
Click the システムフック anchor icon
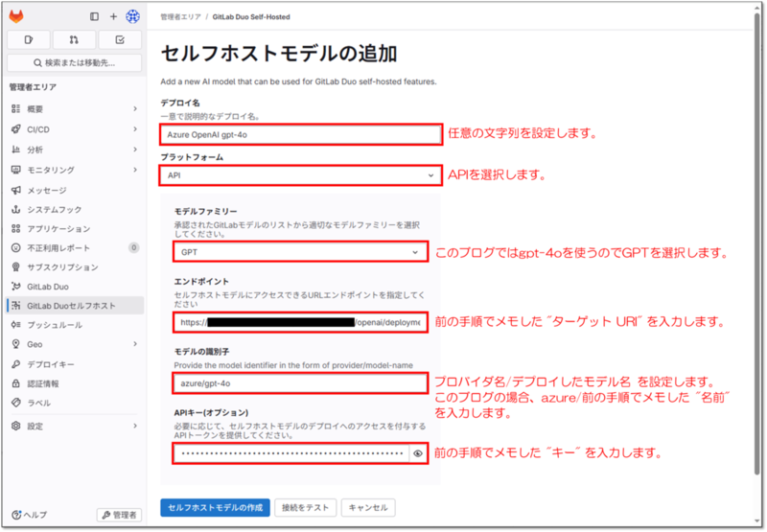click(16, 209)
